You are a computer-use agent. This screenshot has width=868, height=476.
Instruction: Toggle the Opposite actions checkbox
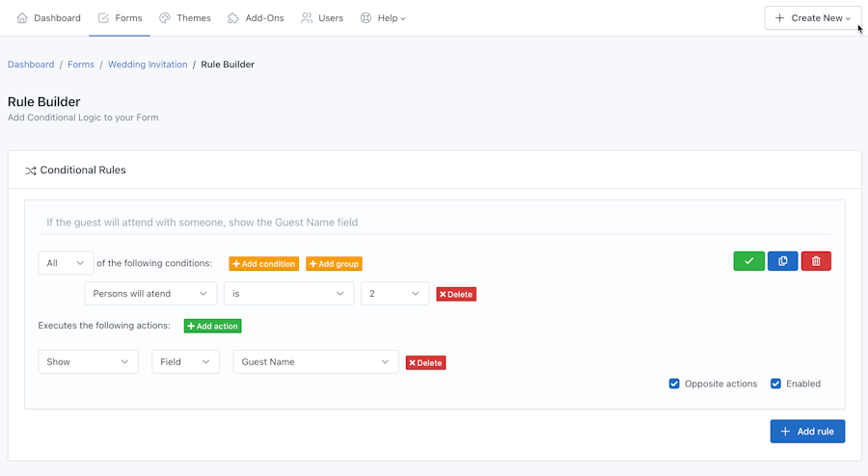coord(674,383)
